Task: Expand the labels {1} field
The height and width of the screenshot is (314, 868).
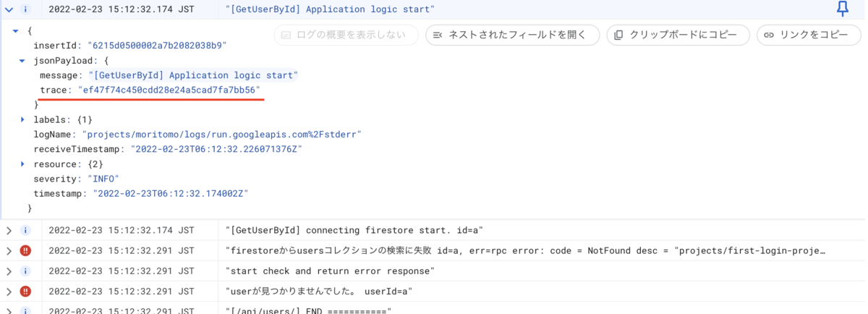Action: (x=22, y=119)
